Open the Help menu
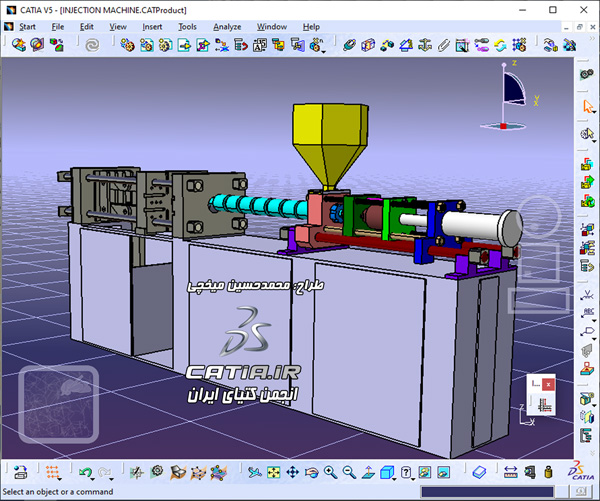The image size is (600, 501). [x=311, y=27]
